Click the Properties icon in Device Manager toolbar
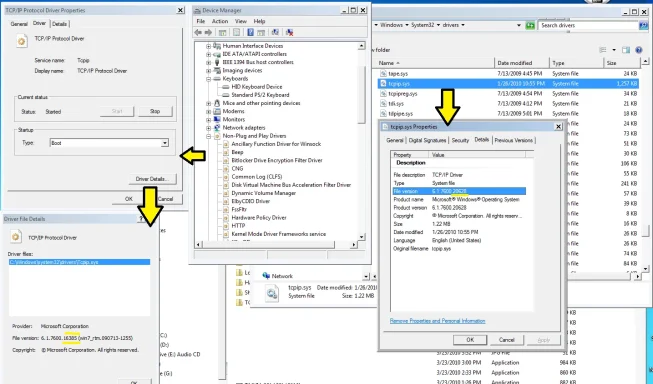This screenshot has width=653, height=384. tap(237, 32)
